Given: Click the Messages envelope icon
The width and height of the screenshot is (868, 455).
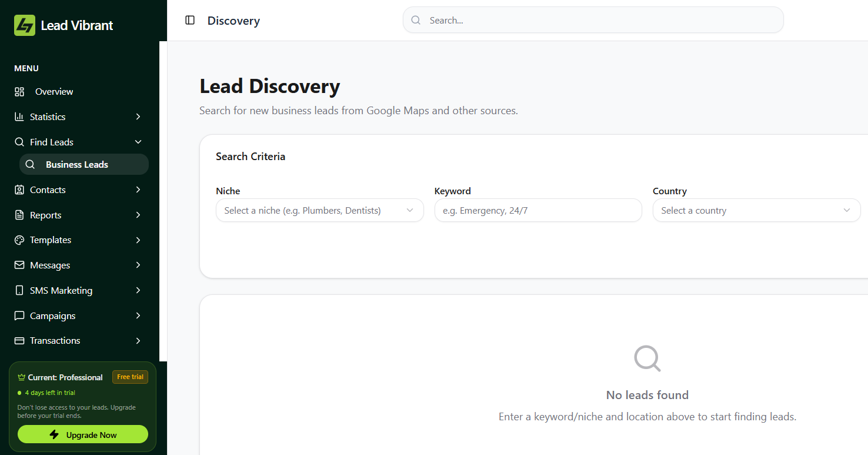Looking at the screenshot, I should pos(19,265).
